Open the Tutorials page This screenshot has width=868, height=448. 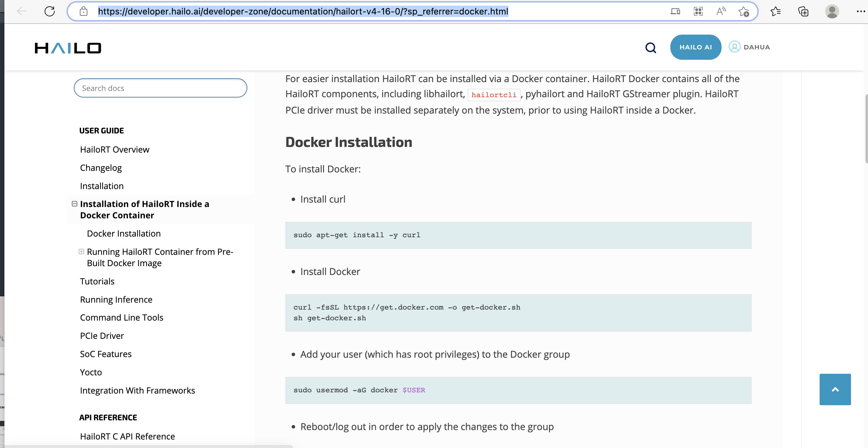click(97, 281)
